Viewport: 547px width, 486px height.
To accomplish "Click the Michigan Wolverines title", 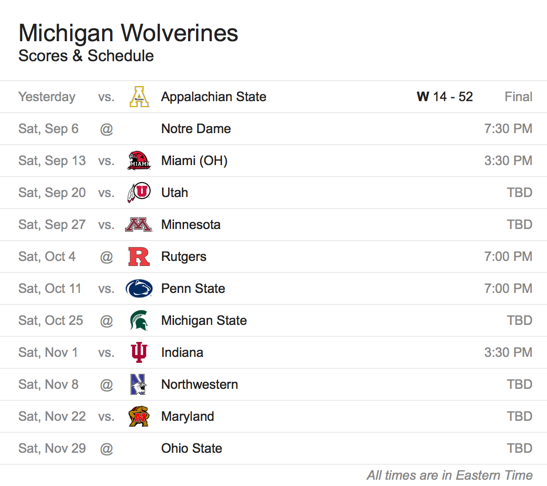I will click(x=128, y=33).
